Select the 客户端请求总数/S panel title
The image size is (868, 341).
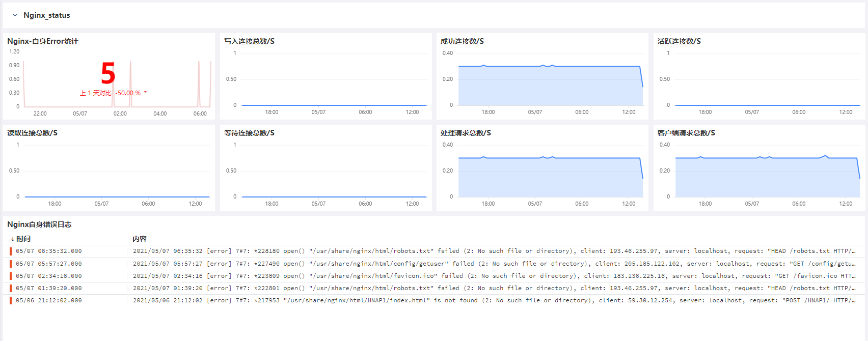point(686,133)
